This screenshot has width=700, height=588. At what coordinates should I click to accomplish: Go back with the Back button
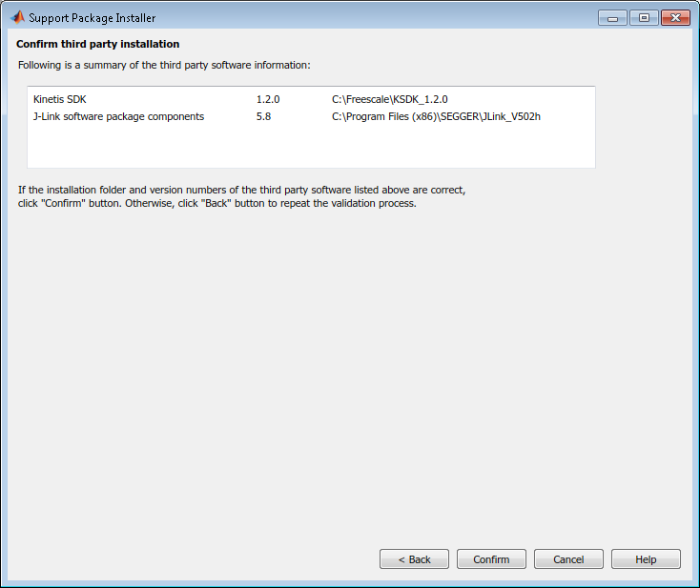414,559
